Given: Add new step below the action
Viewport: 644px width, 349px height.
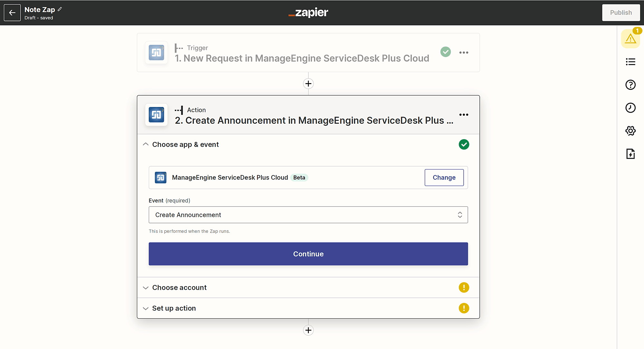Looking at the screenshot, I should tap(308, 330).
